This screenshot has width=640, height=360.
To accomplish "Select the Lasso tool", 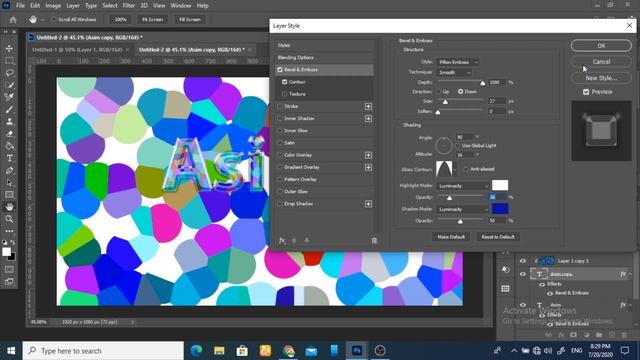I will 9,73.
